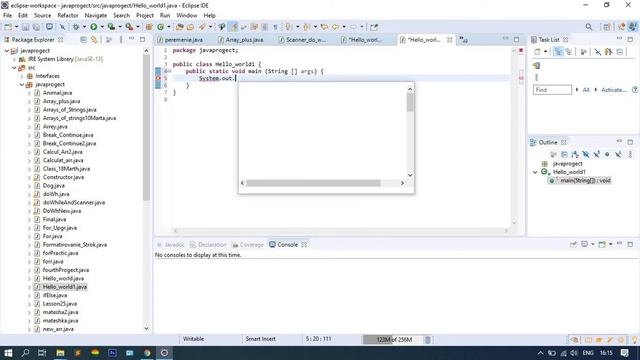Image resolution: width=640 pixels, height=360 pixels.
Task: Open File Explorer from the taskbar
Action: (60, 353)
